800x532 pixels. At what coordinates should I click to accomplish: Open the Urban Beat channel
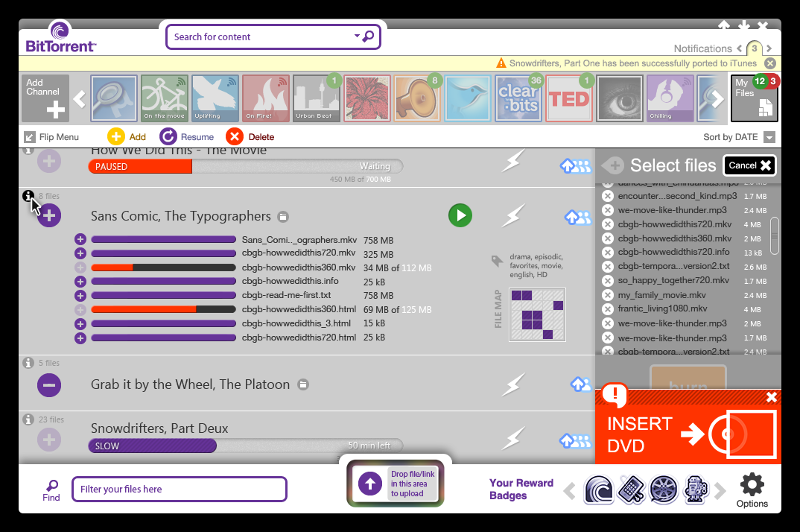(316, 98)
